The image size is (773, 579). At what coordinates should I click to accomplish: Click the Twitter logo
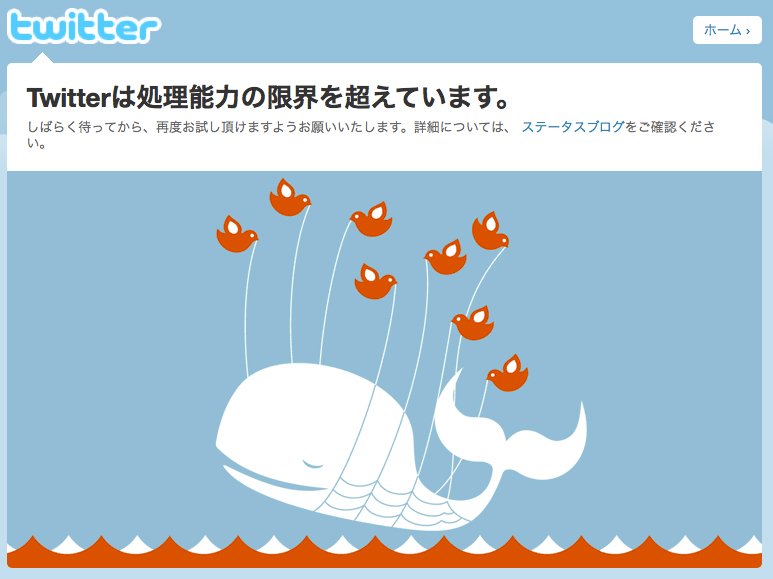[84, 27]
